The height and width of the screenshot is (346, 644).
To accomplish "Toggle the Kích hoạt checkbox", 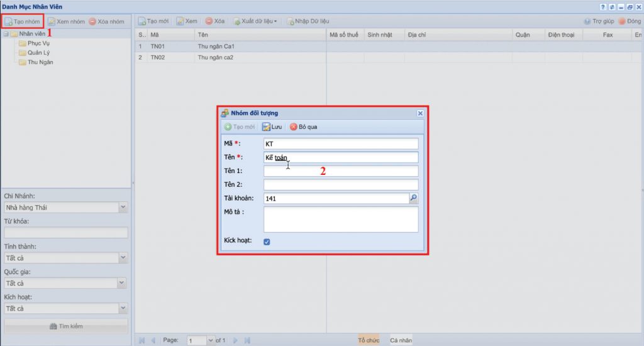I will (267, 242).
